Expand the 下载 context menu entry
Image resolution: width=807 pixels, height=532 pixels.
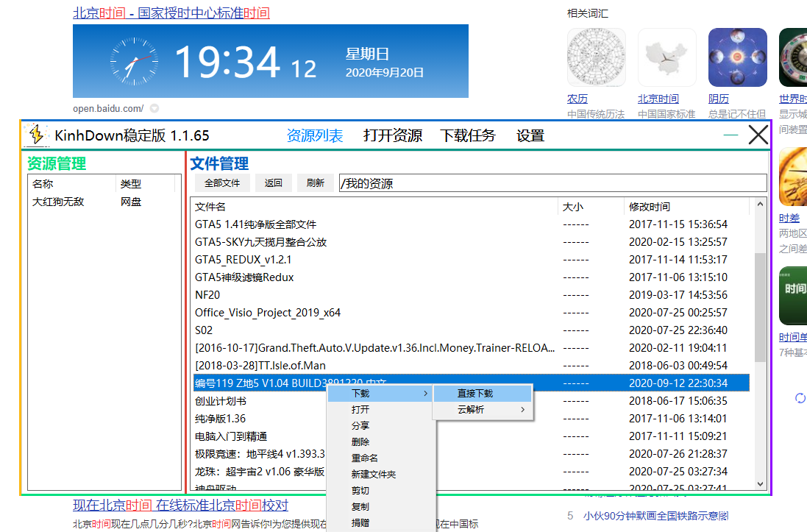380,394
